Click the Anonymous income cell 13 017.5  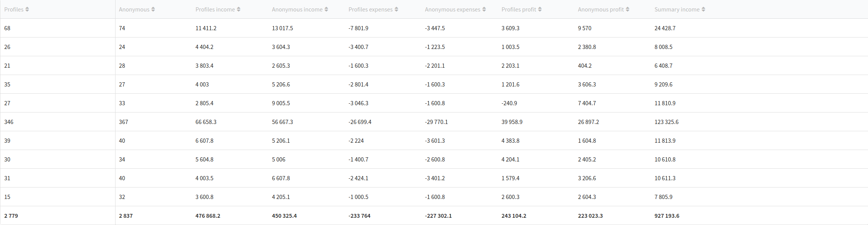(x=282, y=28)
